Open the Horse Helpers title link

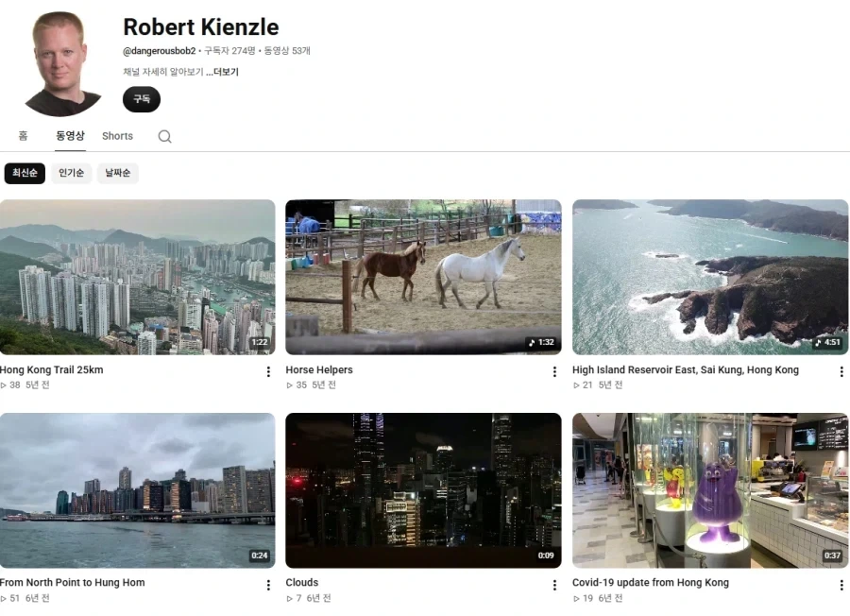click(x=319, y=369)
